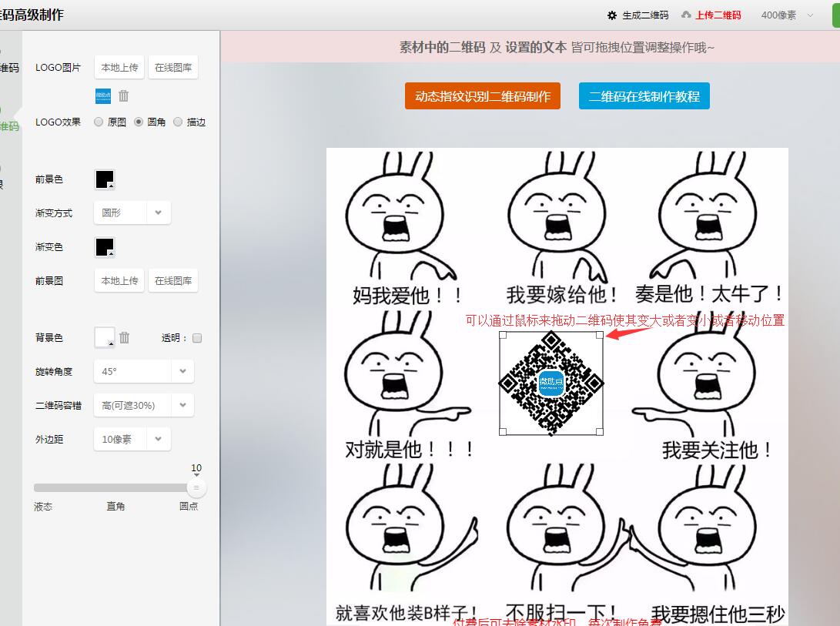Click the QR code top-right resize handle
The image size is (840, 626).
600,335
